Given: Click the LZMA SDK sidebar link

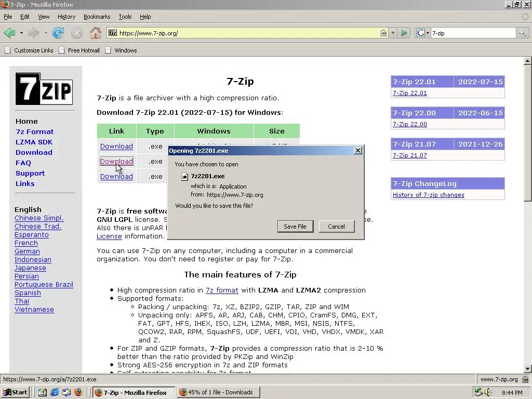Looking at the screenshot, I should click(x=34, y=142).
